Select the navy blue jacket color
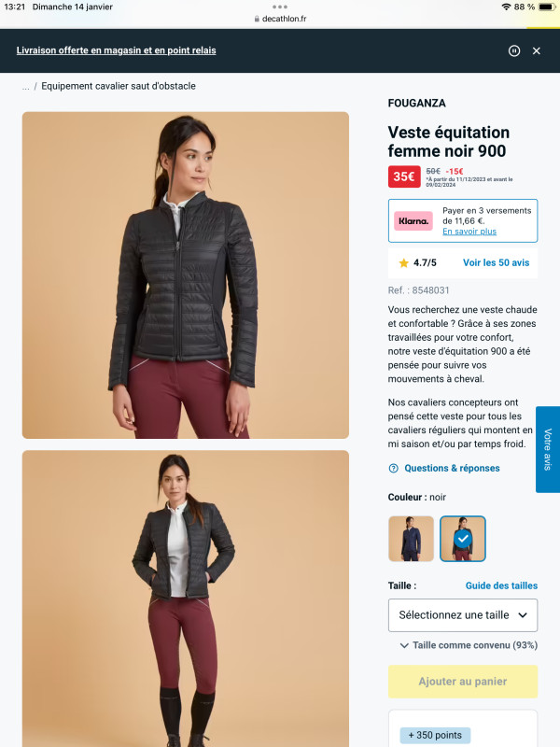This screenshot has height=747, width=560. click(x=411, y=539)
